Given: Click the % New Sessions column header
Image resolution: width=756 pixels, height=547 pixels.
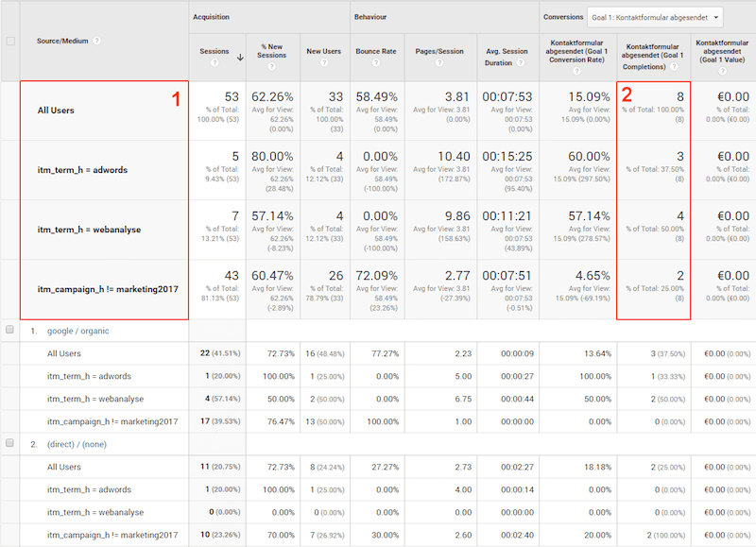Looking at the screenshot, I should click(272, 51).
